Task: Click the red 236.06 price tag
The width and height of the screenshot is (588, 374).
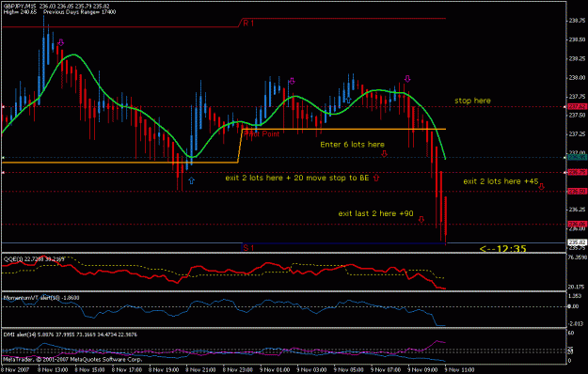Action: click(x=577, y=225)
